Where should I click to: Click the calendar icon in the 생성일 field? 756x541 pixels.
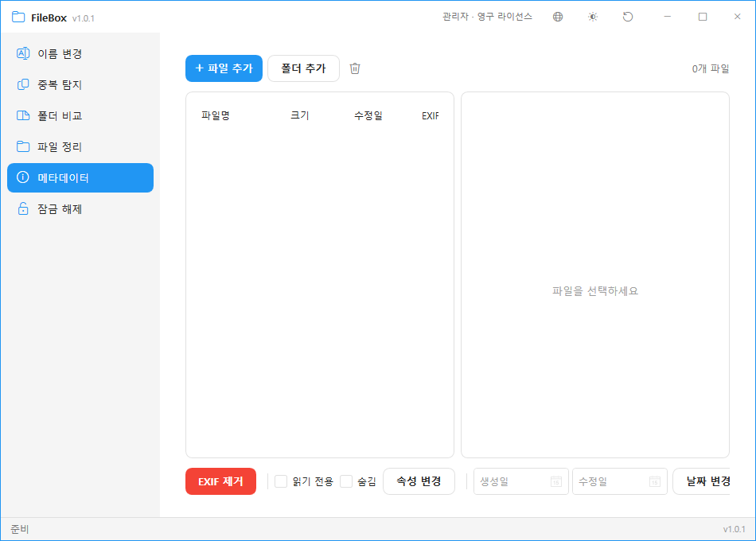pyautogui.click(x=556, y=481)
